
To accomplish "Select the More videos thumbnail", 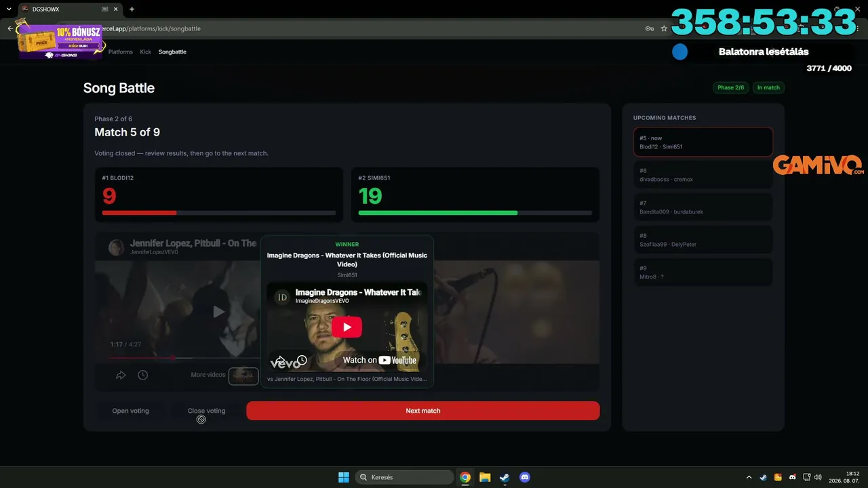I will [243, 376].
